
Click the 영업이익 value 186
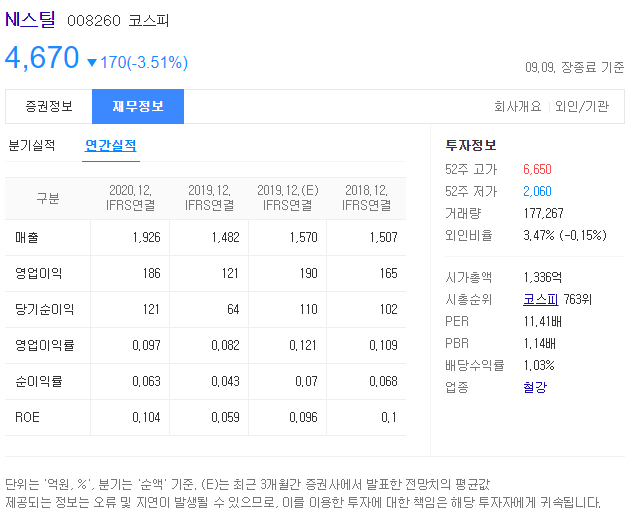152,273
